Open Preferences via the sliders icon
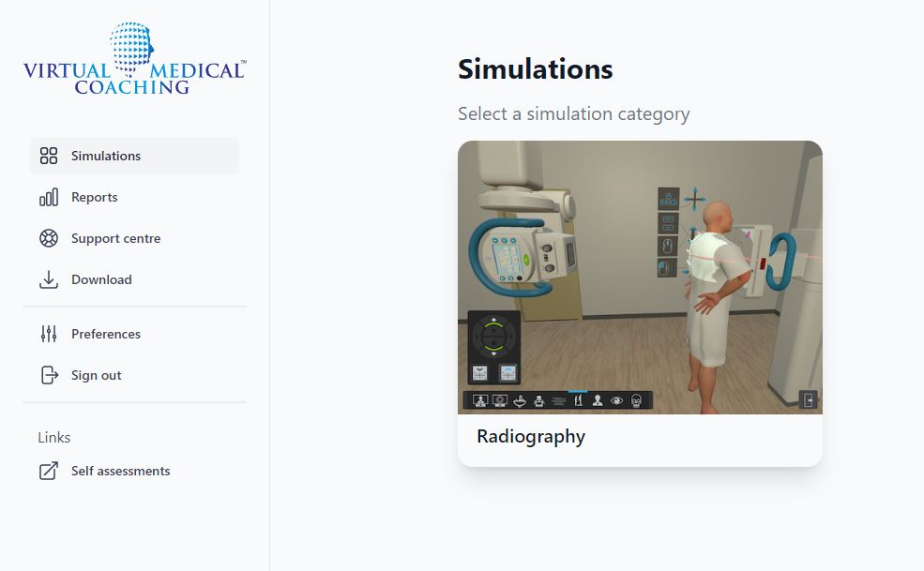The image size is (924, 571). pos(48,334)
